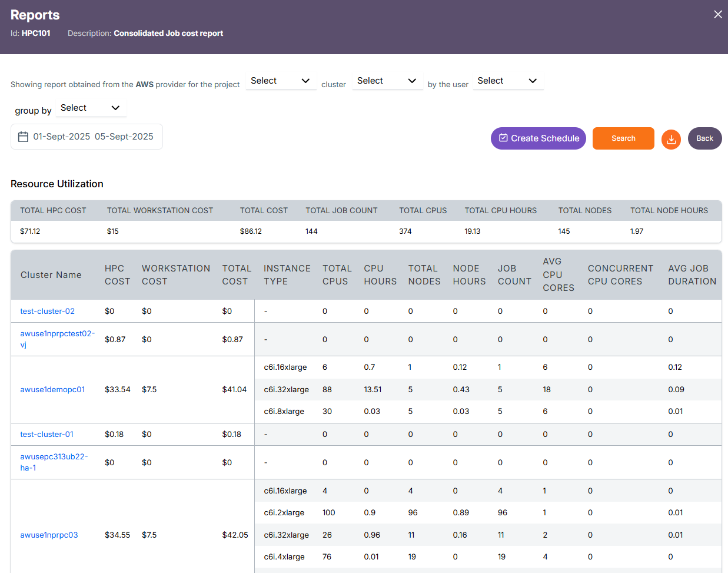The image size is (728, 573).
Task: Open the awuse1nprpctest02-vj cluster link
Action: click(x=57, y=339)
